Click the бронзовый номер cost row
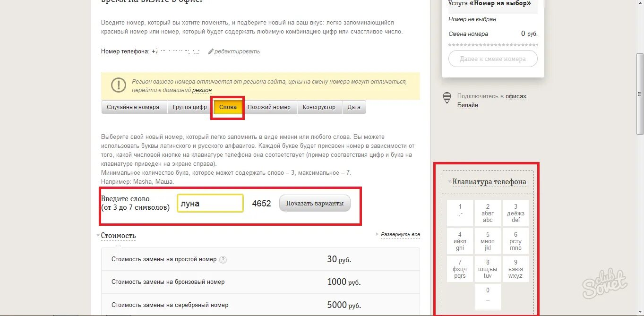 260,282
